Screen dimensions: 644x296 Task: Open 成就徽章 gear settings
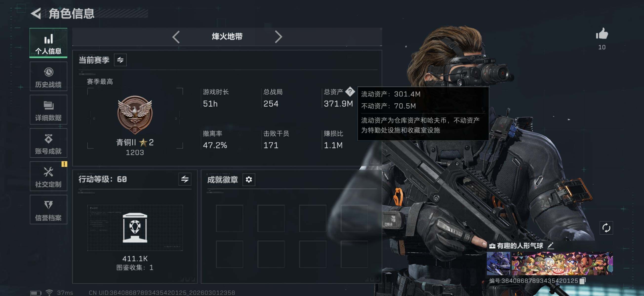[x=249, y=180]
